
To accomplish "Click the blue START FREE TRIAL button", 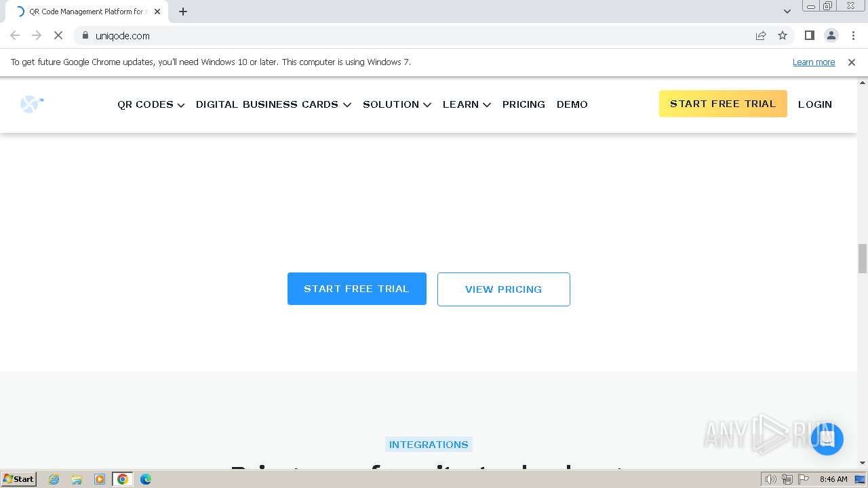I will pyautogui.click(x=357, y=289).
